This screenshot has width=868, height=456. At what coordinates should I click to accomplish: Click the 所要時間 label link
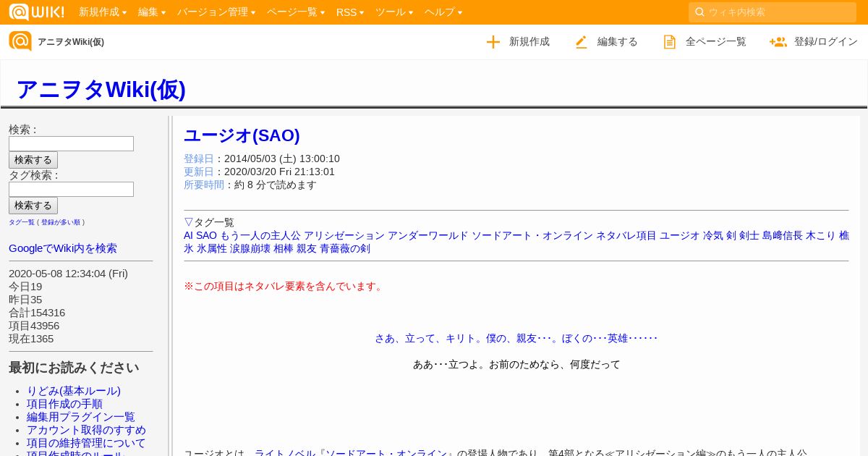(x=204, y=185)
